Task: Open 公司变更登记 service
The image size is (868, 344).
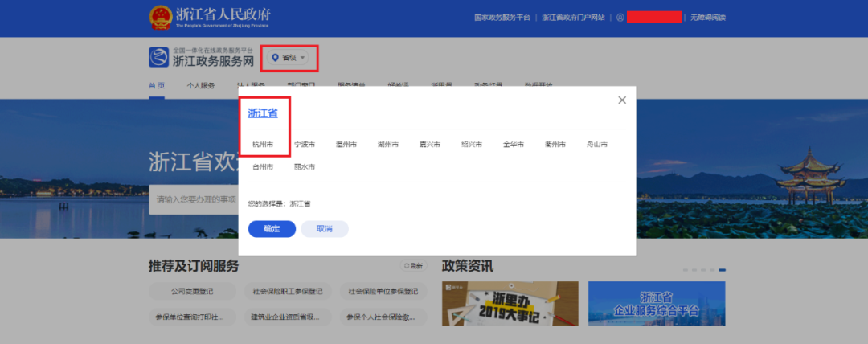Action: [192, 291]
